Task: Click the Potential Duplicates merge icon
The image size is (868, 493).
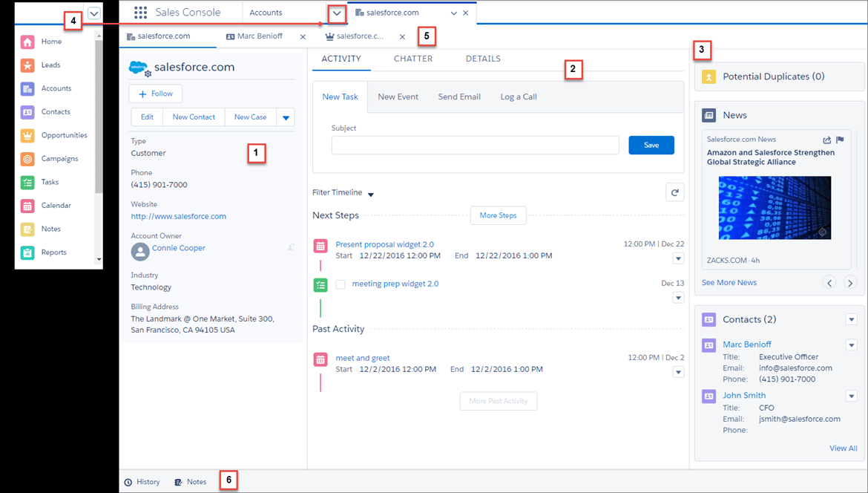Action: [x=708, y=77]
